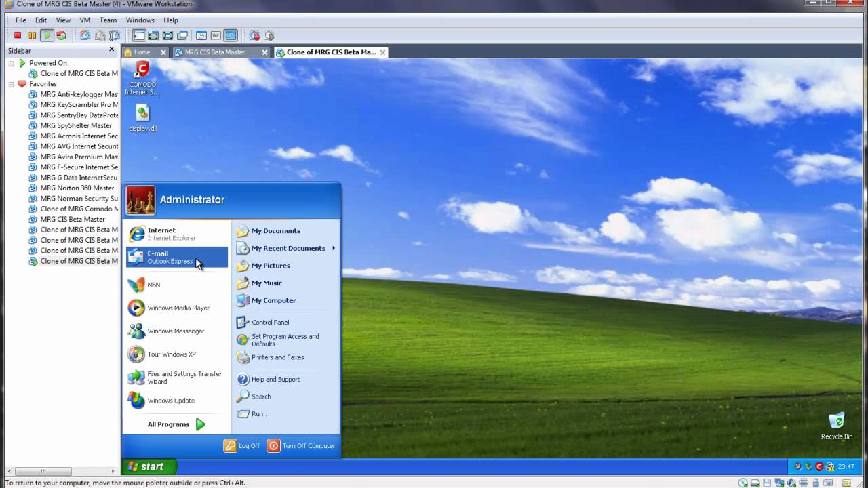Click Run... in the Start menu
The height and width of the screenshot is (488, 868).
click(253, 414)
